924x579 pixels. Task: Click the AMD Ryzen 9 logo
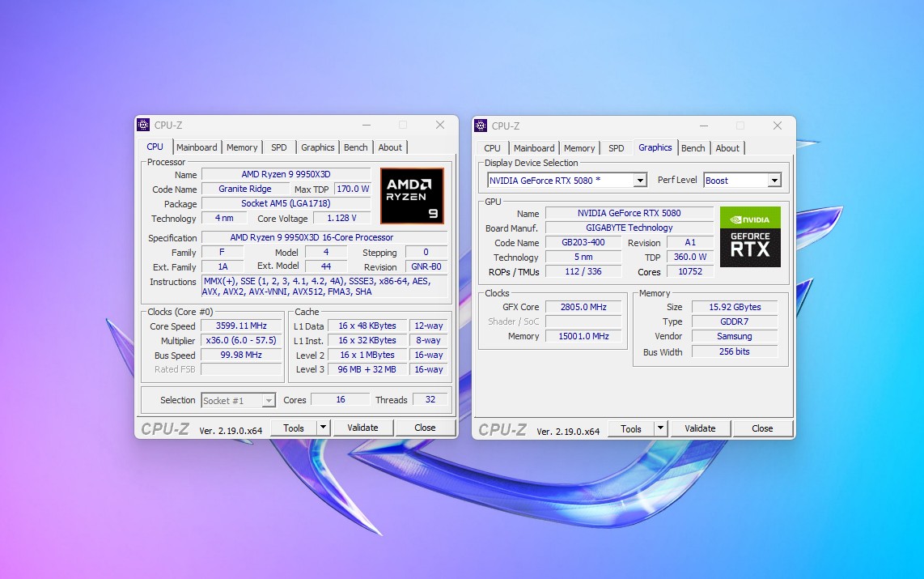pyautogui.click(x=412, y=196)
